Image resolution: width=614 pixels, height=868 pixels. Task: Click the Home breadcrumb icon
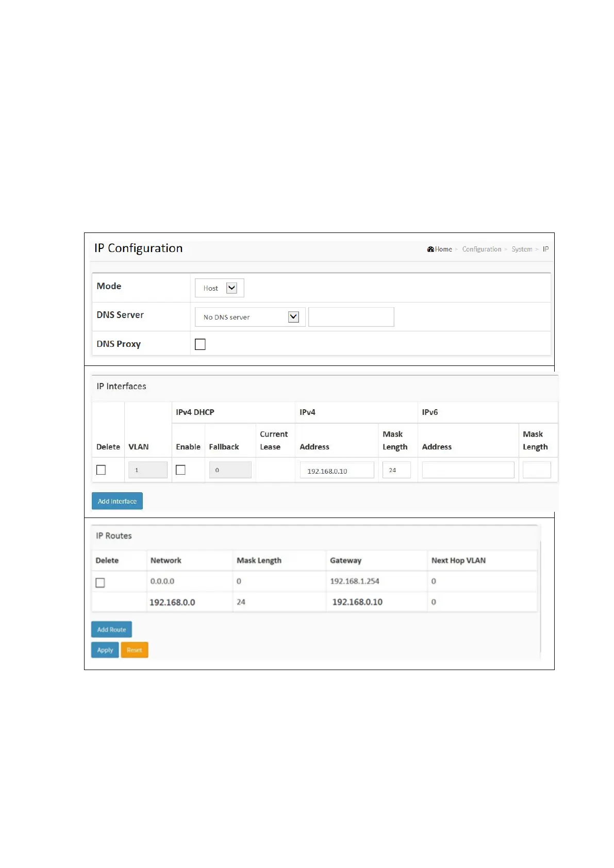430,249
